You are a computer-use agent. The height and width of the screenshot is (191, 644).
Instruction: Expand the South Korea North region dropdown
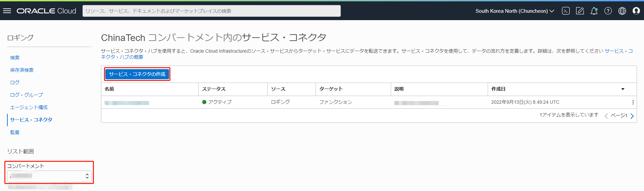click(515, 11)
